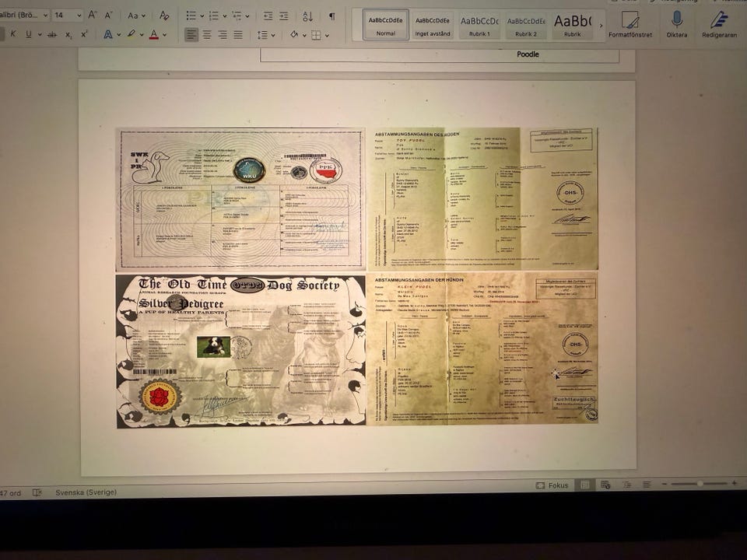Enable Fokus mode in status bar
The image size is (747, 560).
tap(552, 485)
